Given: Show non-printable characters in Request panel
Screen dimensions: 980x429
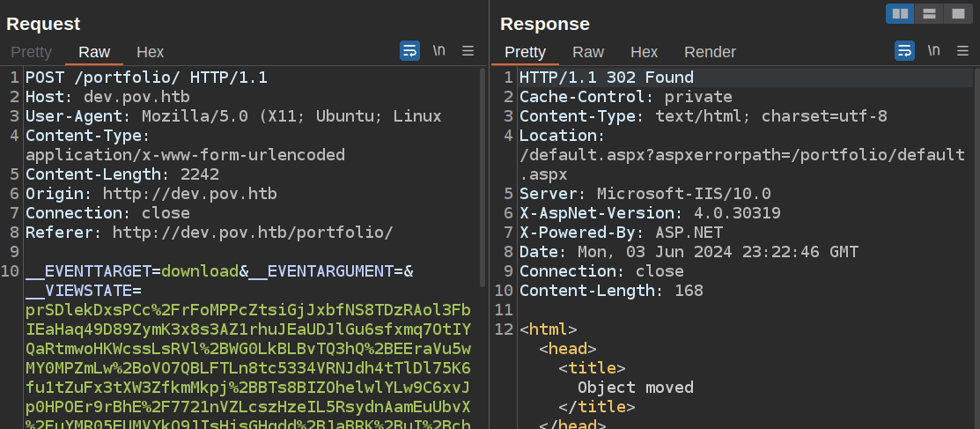Looking at the screenshot, I should click(438, 51).
